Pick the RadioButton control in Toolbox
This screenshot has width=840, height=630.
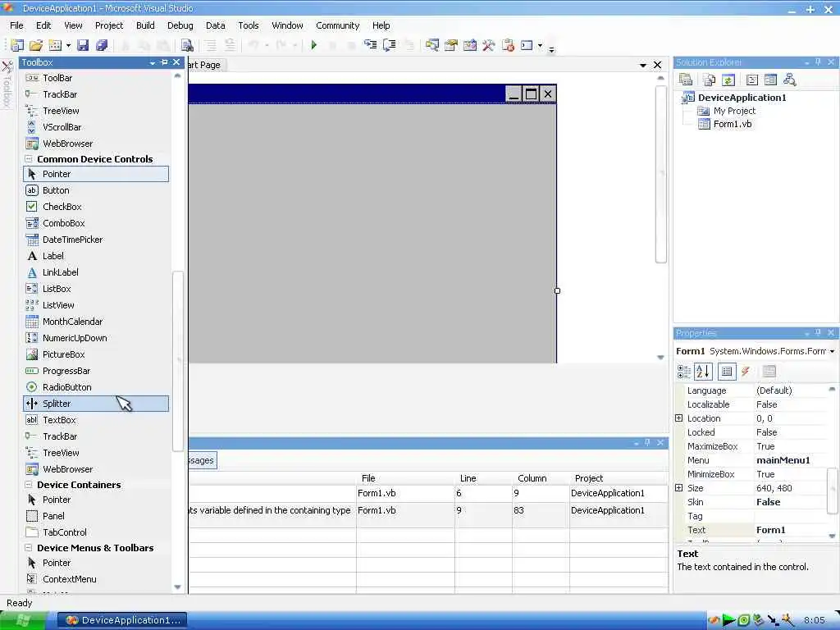[96, 387]
